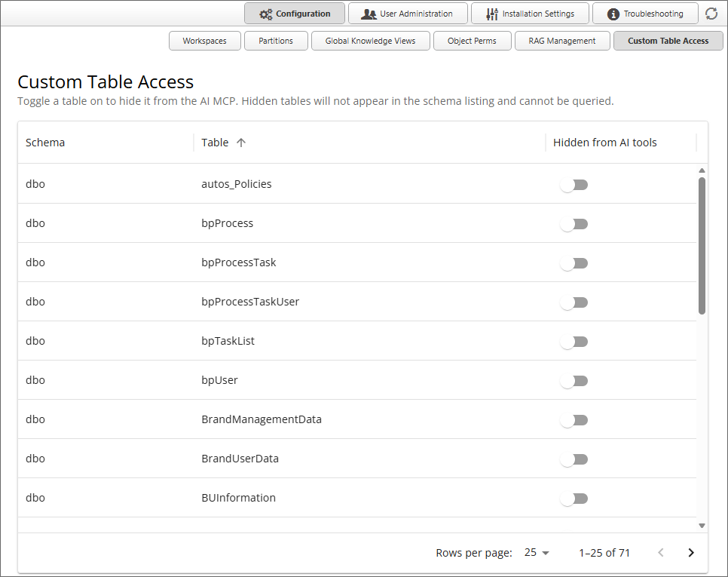Open Global Knowledge Views tab
The width and height of the screenshot is (728, 577).
[371, 41]
